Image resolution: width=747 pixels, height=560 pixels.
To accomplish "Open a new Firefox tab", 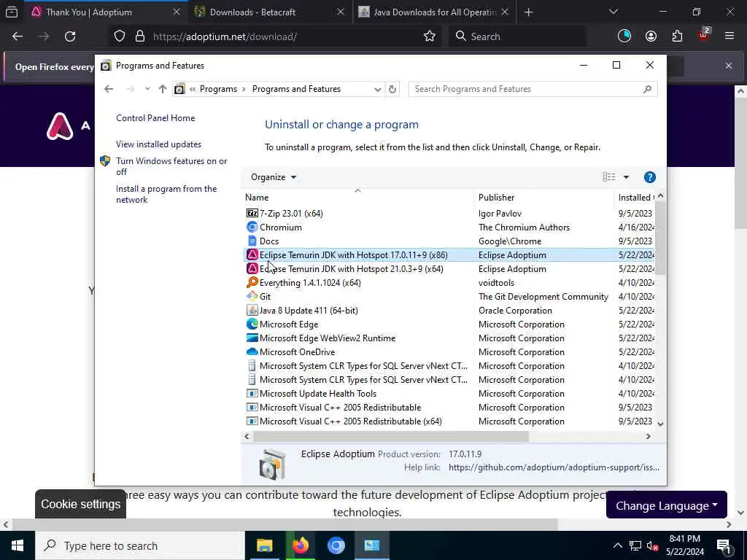I will coord(528,12).
